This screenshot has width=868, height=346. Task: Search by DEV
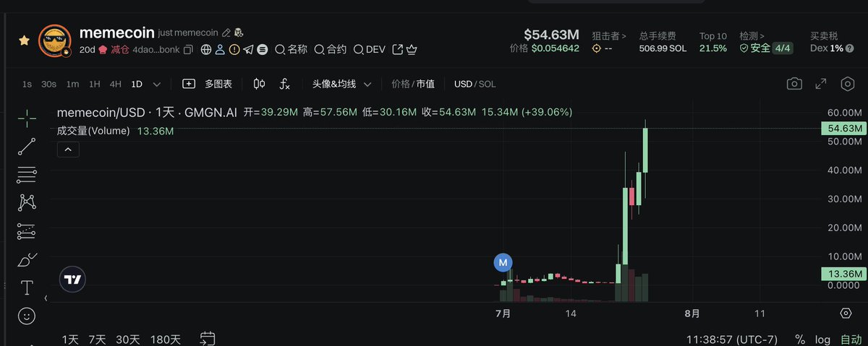coord(369,50)
